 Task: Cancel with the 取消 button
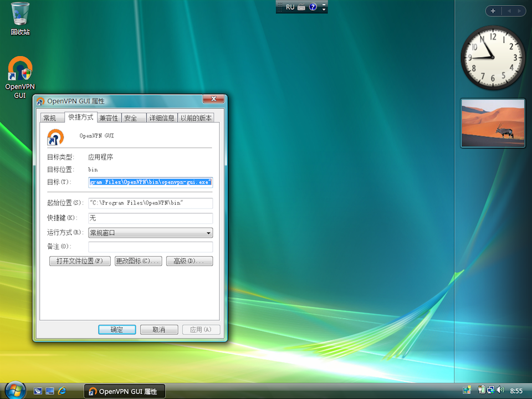[x=159, y=329]
